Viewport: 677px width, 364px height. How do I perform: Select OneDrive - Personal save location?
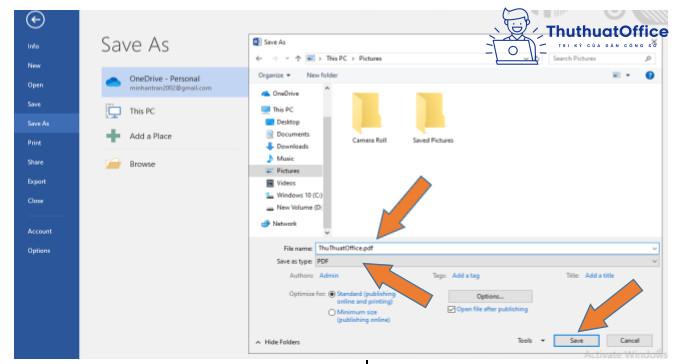pos(175,82)
